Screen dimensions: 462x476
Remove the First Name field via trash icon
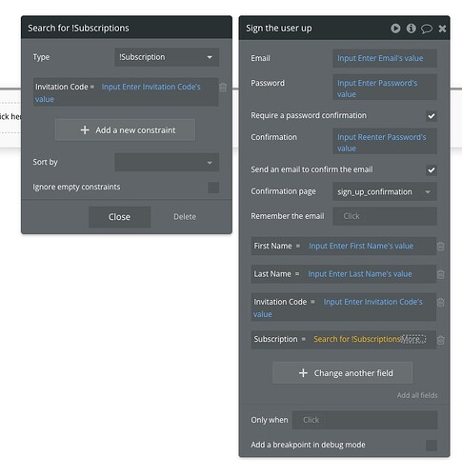440,247
